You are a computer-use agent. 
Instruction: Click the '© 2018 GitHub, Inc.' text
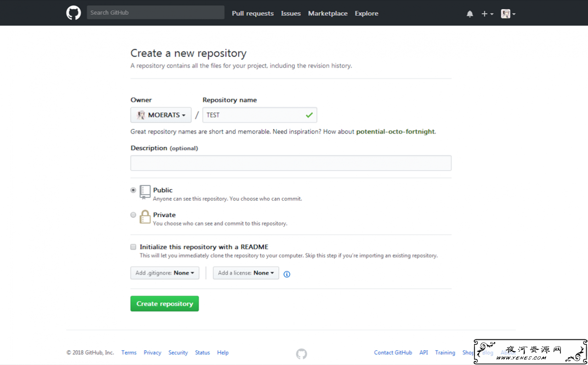coord(90,353)
